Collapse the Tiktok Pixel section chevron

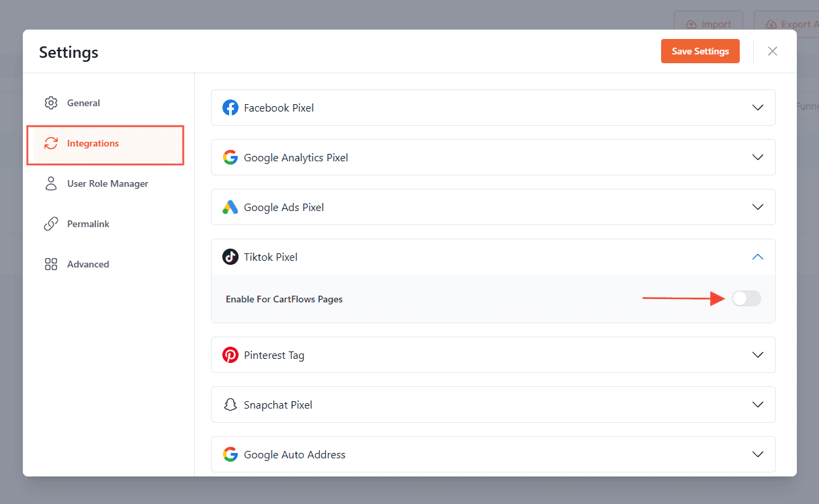tap(758, 257)
